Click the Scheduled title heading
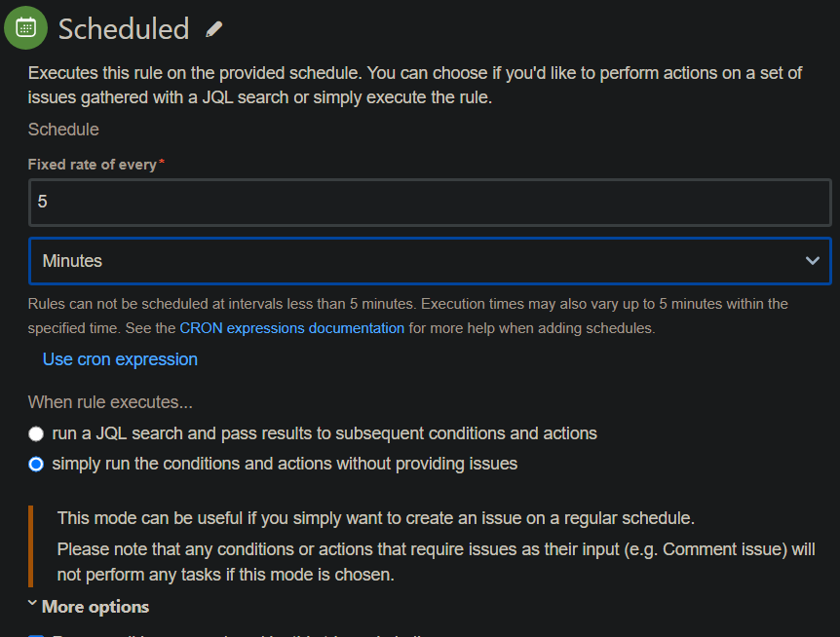This screenshot has height=637, width=840. click(124, 29)
